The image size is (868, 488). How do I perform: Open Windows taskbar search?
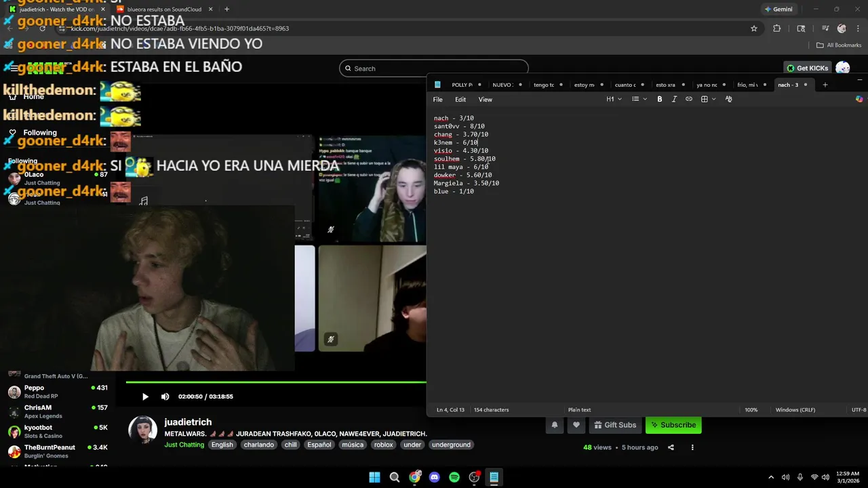[395, 477]
